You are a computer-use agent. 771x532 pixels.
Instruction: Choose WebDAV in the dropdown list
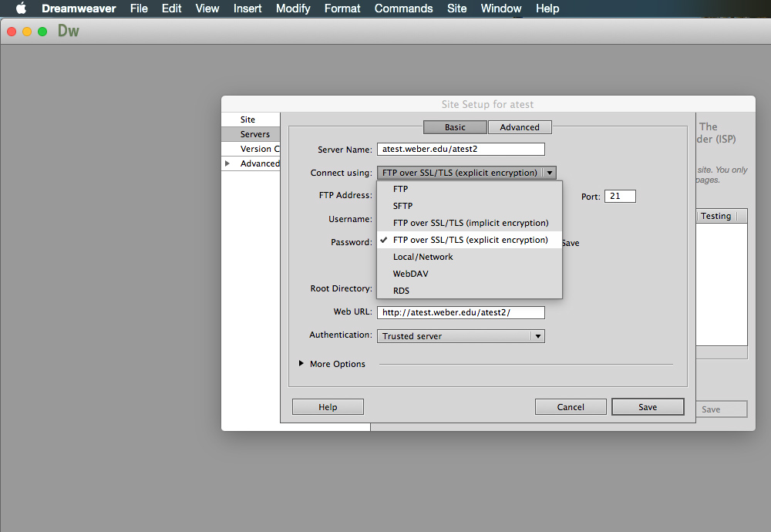(410, 274)
